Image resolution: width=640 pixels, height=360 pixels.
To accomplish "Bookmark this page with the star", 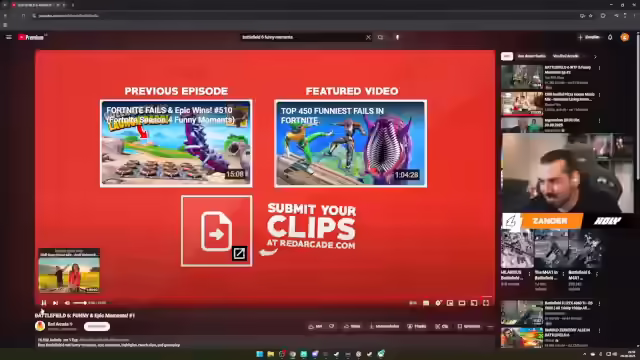I will click(591, 16).
